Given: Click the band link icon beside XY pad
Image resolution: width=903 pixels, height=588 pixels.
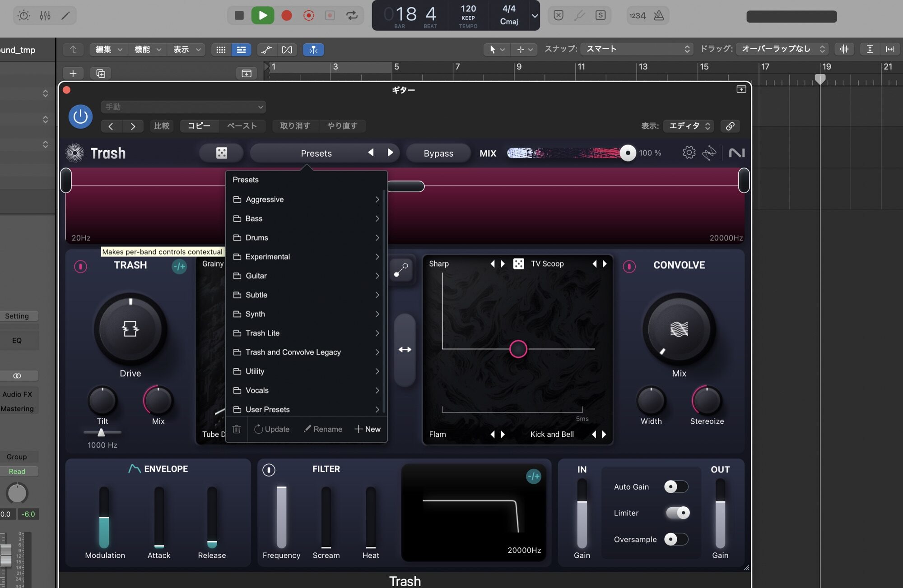Looking at the screenshot, I should pyautogui.click(x=401, y=270).
